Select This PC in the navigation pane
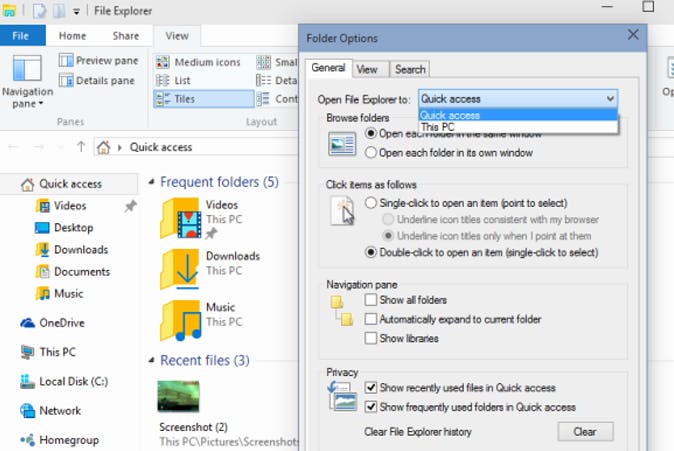Screen dimensions: 674x451 pyautogui.click(x=48, y=352)
